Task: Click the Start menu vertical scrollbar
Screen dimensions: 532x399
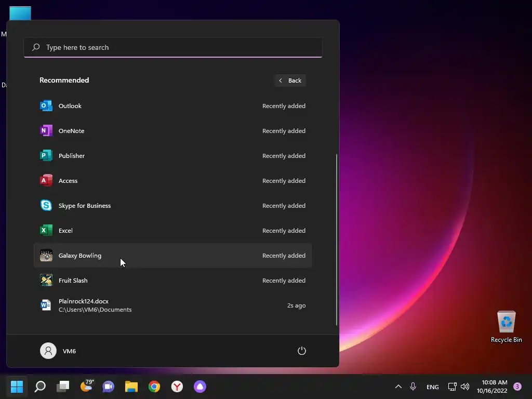Action: (337, 239)
